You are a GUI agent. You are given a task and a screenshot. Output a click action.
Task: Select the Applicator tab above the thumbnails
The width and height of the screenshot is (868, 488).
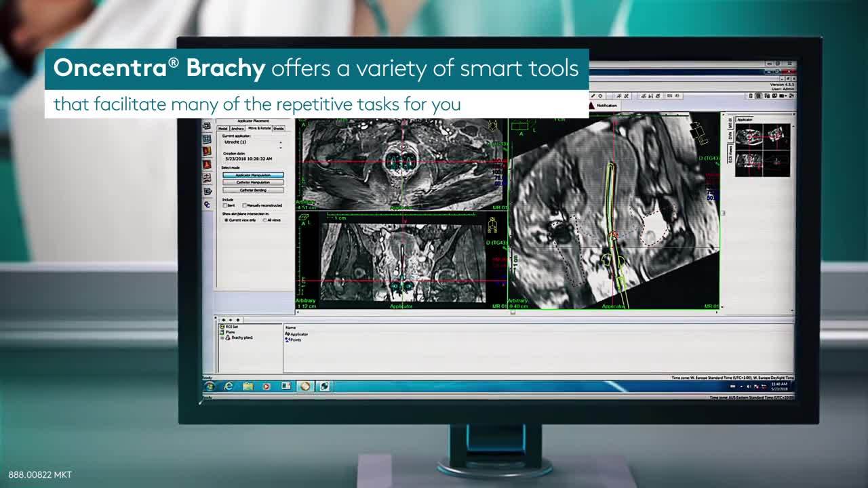[745, 119]
